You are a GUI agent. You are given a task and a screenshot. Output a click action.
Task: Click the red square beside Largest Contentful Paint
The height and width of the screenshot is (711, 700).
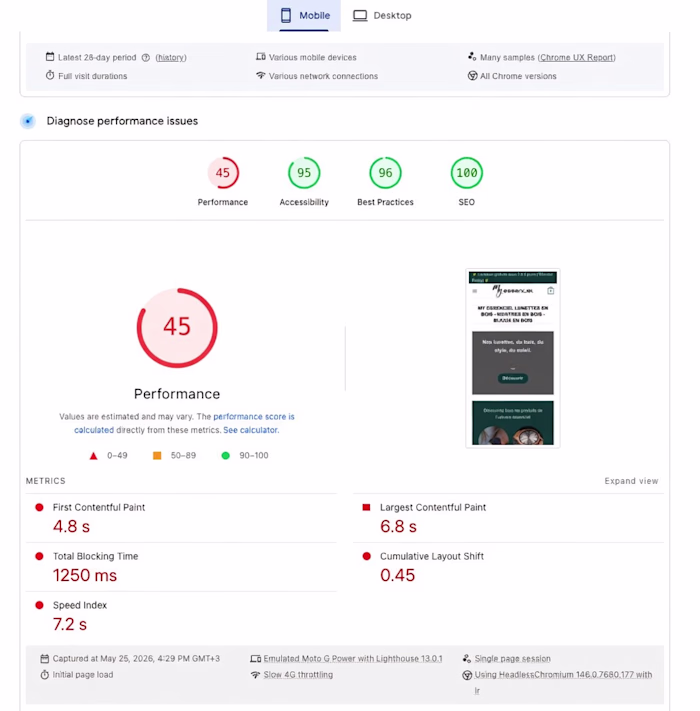(366, 507)
